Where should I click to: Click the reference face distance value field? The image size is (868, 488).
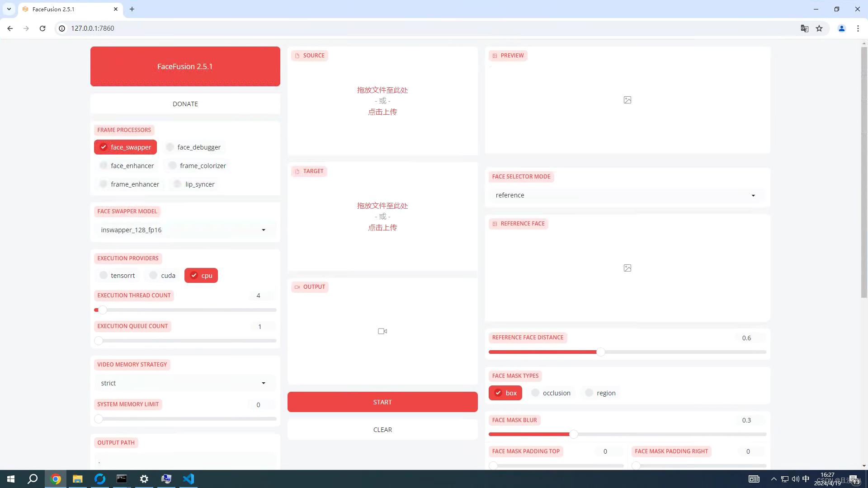751,338
